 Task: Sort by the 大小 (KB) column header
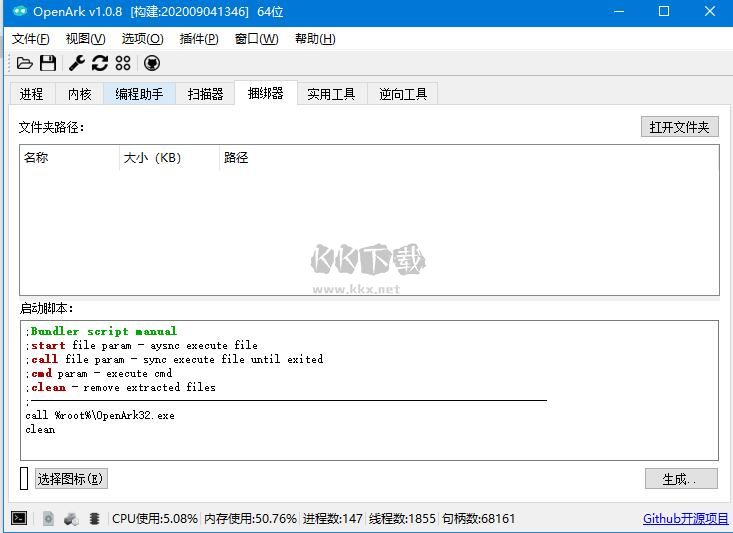pos(169,158)
